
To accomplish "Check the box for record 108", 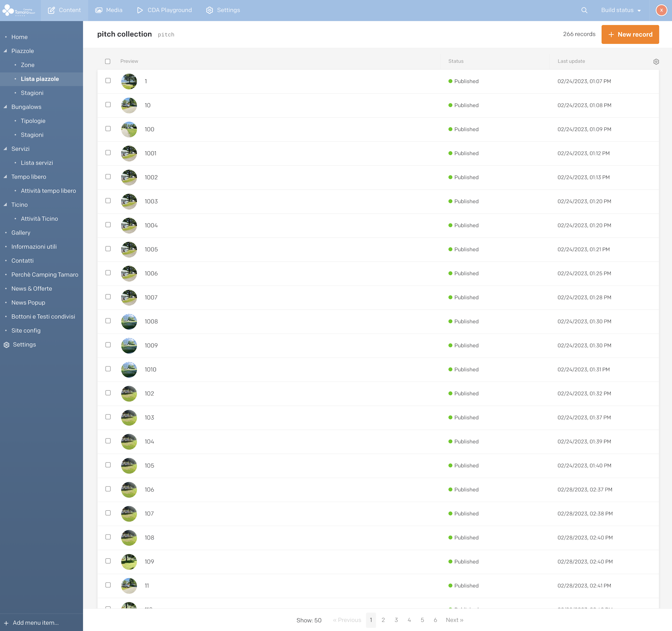I will click(x=108, y=537).
